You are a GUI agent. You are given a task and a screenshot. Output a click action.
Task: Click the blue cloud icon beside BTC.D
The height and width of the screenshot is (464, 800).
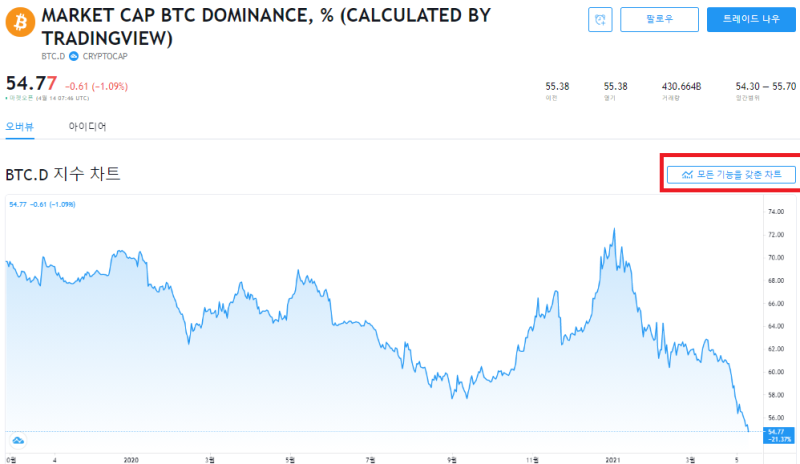click(x=73, y=56)
